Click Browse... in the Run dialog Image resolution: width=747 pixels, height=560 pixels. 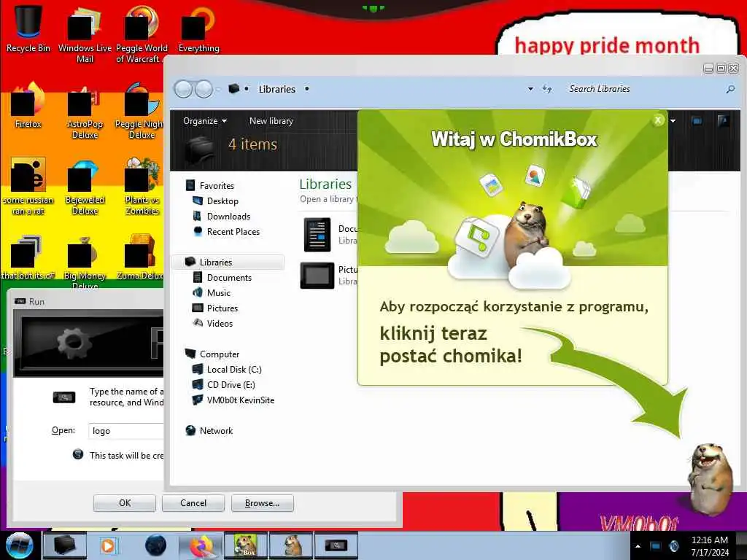click(262, 503)
